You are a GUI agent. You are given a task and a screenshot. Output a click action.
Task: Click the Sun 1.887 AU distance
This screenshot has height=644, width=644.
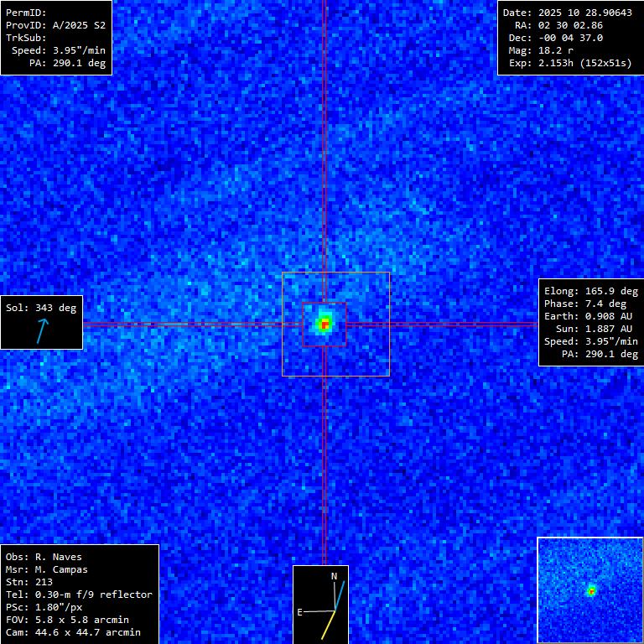pos(594,329)
